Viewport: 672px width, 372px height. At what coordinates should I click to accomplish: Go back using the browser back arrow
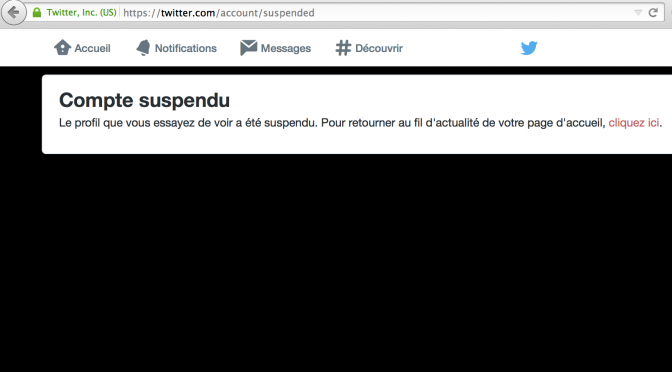(14, 13)
